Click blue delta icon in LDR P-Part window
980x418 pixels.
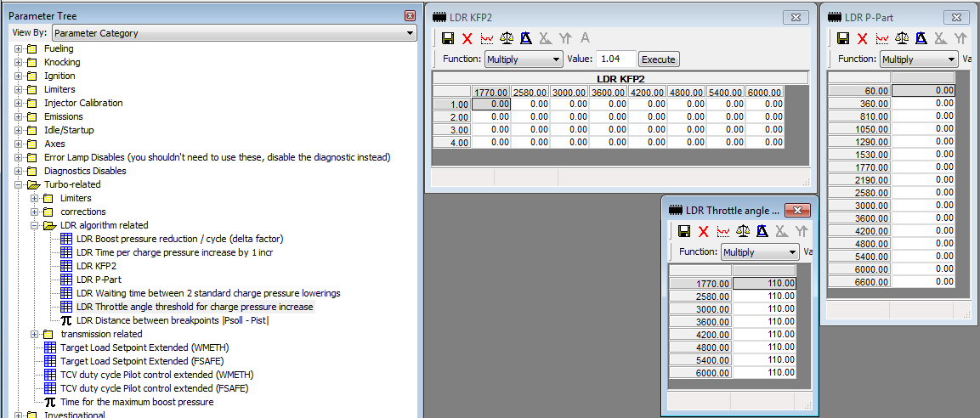[x=921, y=39]
